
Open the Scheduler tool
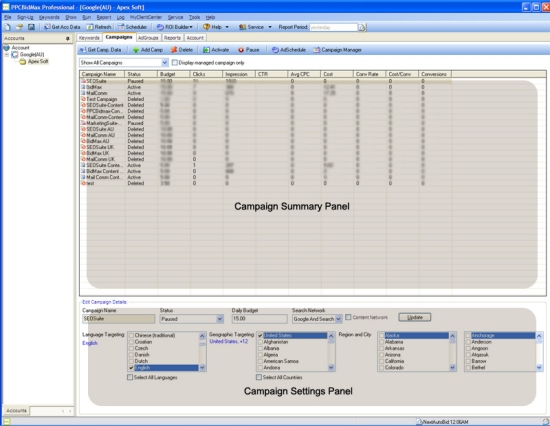coord(132,27)
